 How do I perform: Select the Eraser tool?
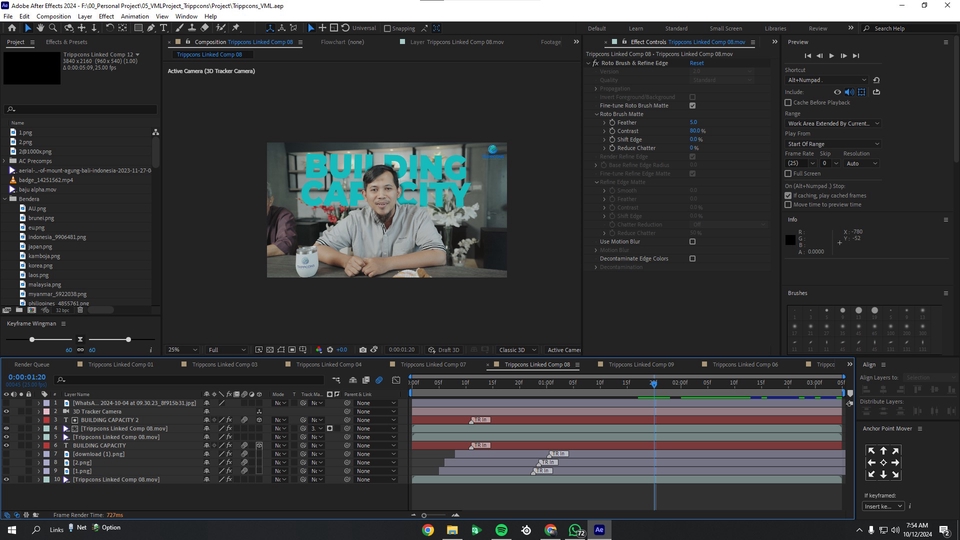[204, 28]
